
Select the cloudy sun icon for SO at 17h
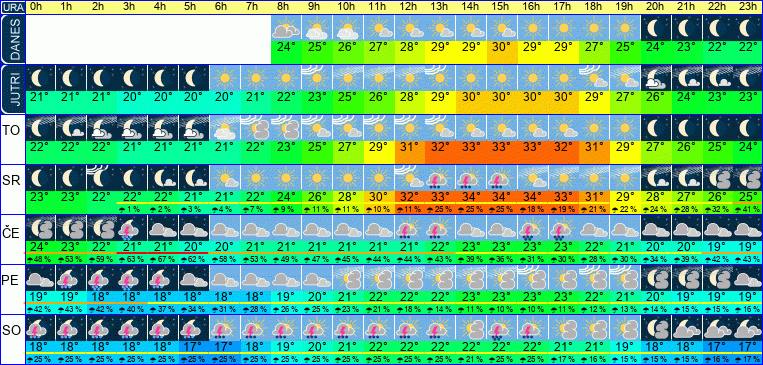click(563, 328)
